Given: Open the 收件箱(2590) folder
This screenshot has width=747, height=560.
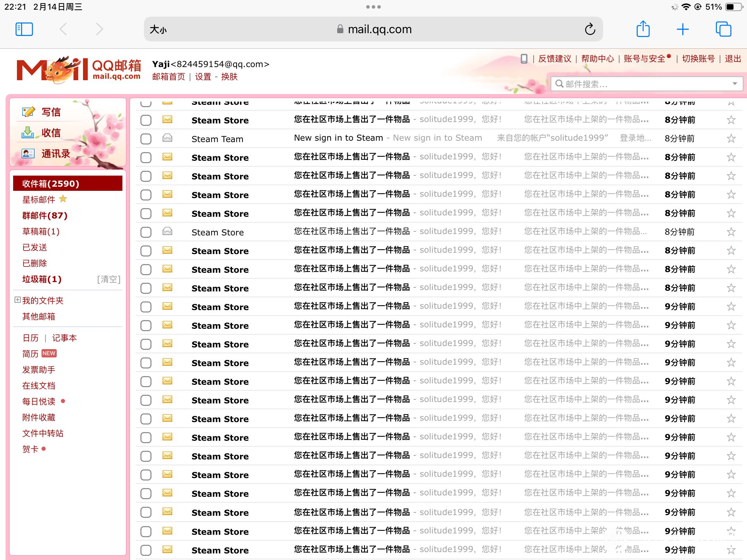Looking at the screenshot, I should 68,183.
